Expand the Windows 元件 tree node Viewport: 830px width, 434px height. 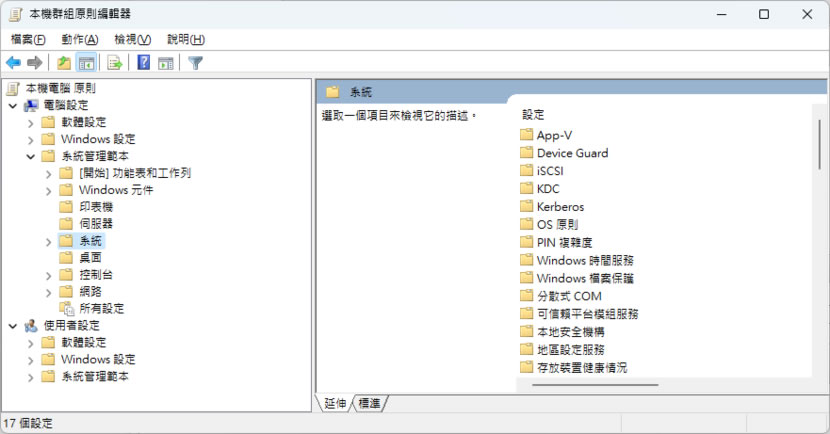[48, 190]
